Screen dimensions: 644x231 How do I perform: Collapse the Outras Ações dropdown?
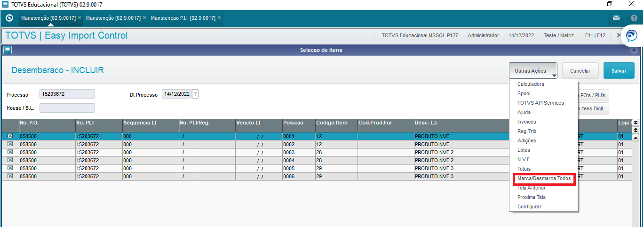coord(533,71)
